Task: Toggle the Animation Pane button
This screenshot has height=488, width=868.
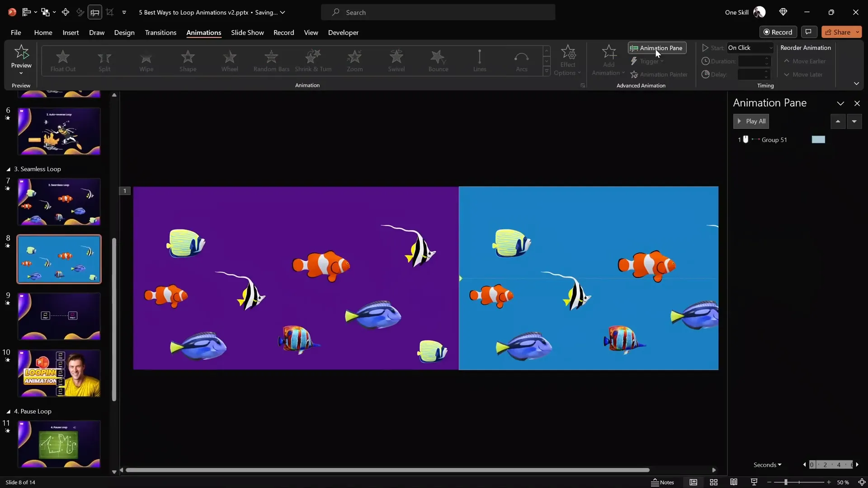Action: 657,48
